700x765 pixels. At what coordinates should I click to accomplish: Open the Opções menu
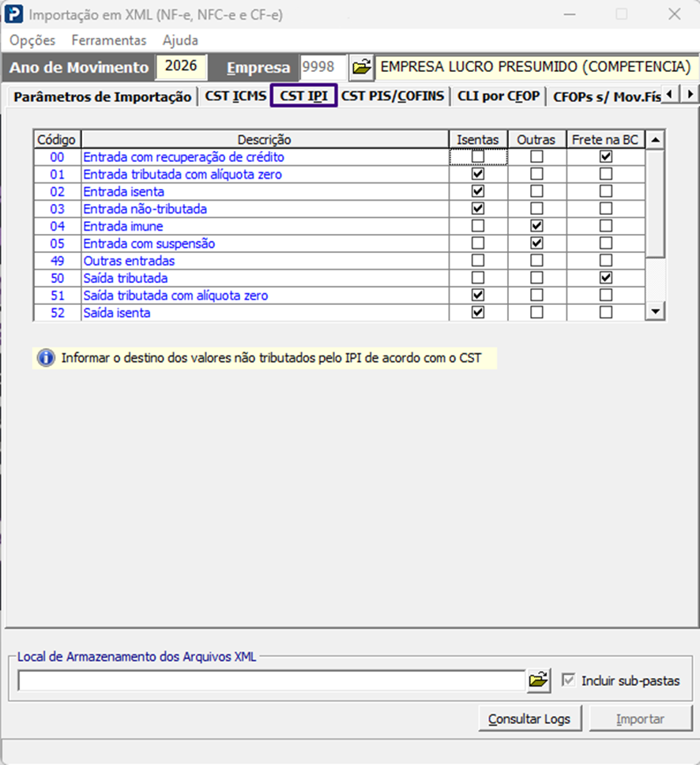[32, 40]
